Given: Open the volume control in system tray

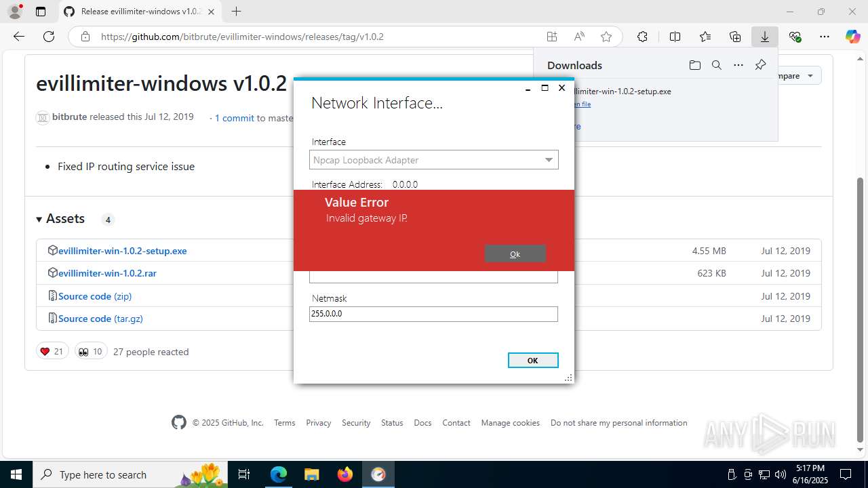Looking at the screenshot, I should click(x=781, y=474).
